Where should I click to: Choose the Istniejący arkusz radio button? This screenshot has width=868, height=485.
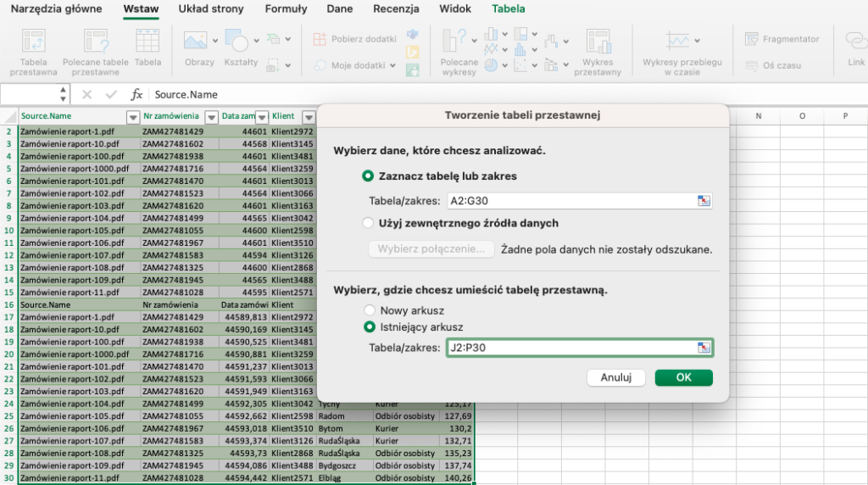click(x=369, y=326)
